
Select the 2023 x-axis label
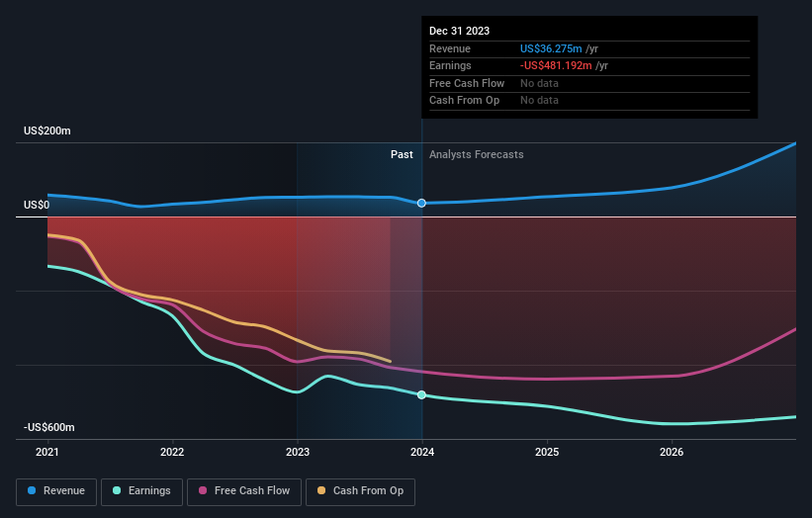(x=298, y=452)
